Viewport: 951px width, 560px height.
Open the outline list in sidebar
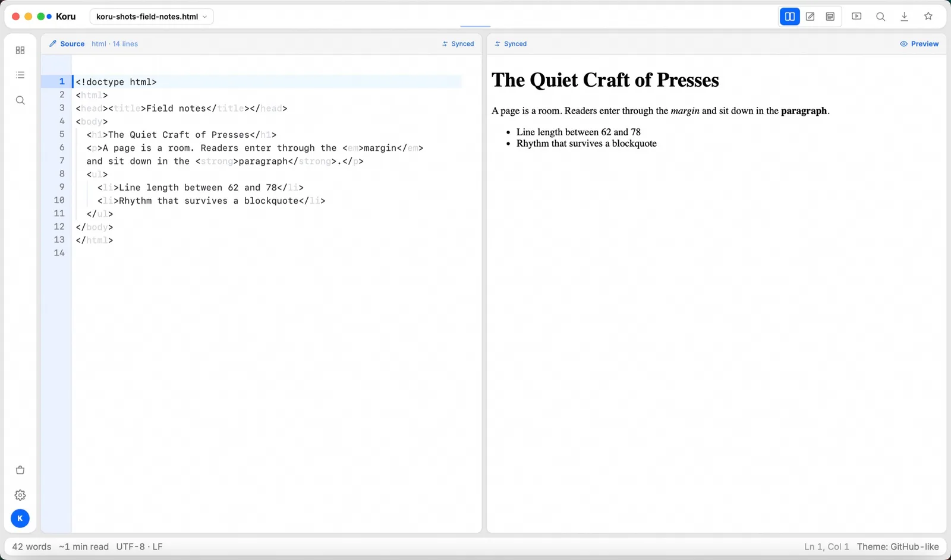point(20,75)
